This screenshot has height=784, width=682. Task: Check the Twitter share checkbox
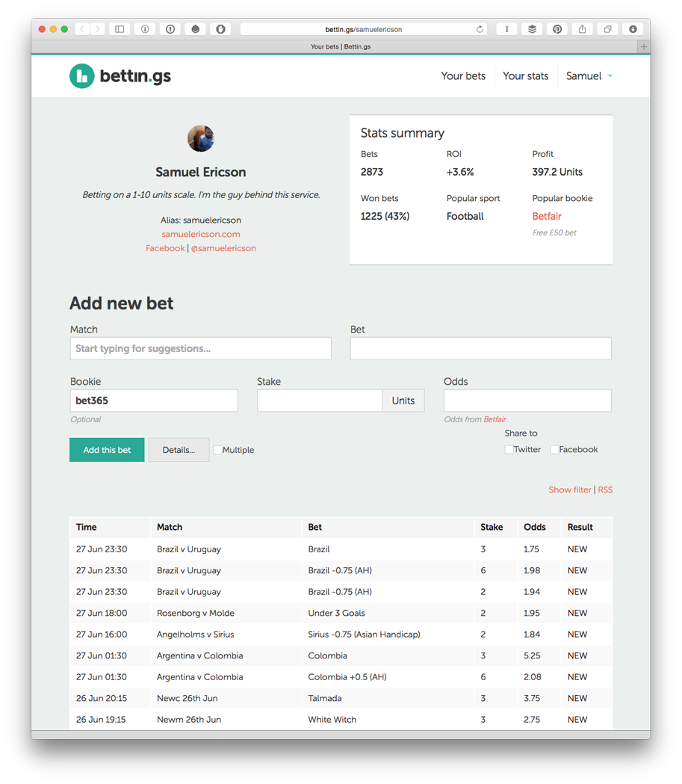point(509,449)
